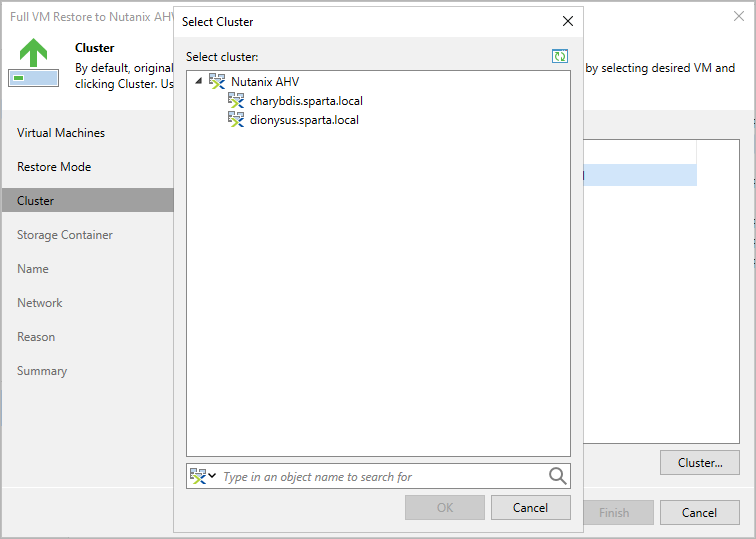Click the highlighted row in wizard list

tap(640, 175)
